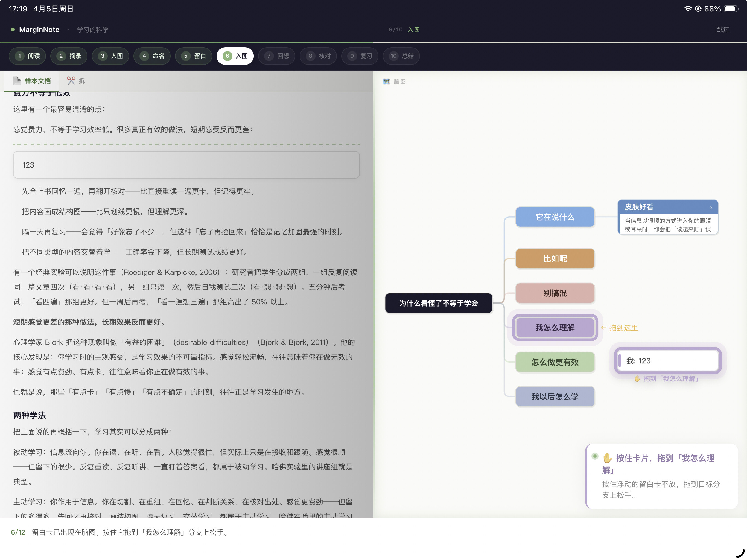This screenshot has height=560, width=747.
Task: Select step 5 留白 pill
Action: point(194,56)
